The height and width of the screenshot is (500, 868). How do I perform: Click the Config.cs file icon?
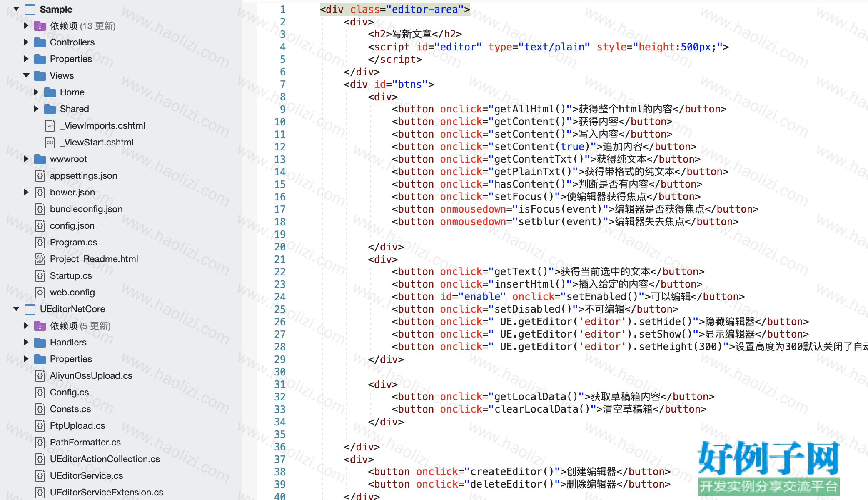40,392
